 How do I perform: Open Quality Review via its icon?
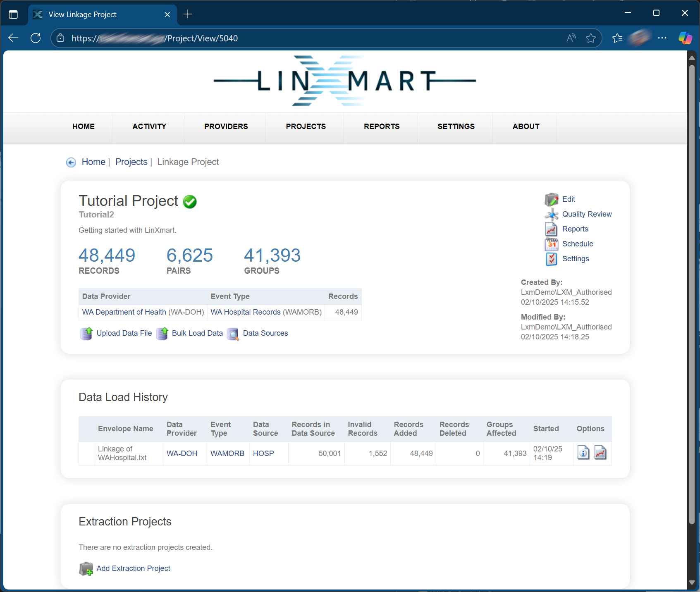(551, 214)
